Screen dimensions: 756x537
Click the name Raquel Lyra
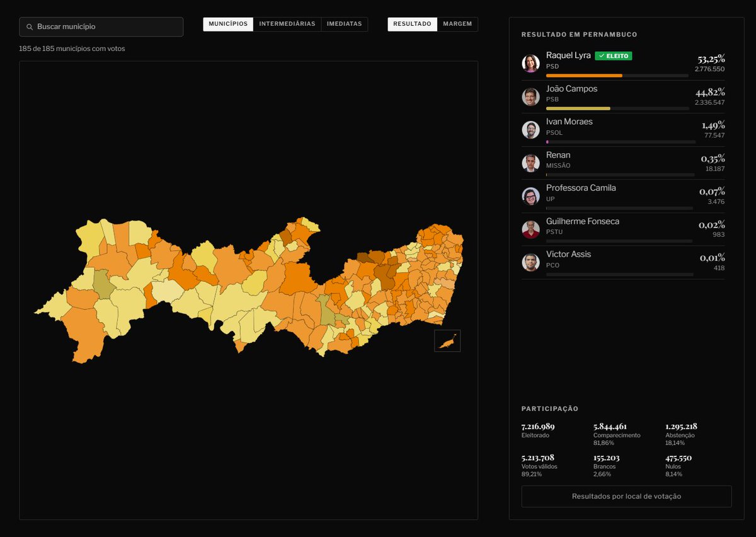(x=568, y=55)
